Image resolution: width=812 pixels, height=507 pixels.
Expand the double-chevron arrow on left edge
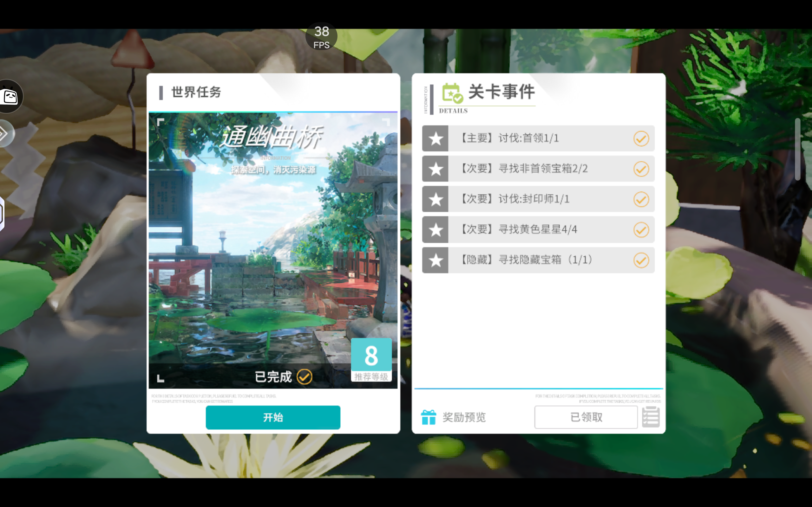[5, 134]
